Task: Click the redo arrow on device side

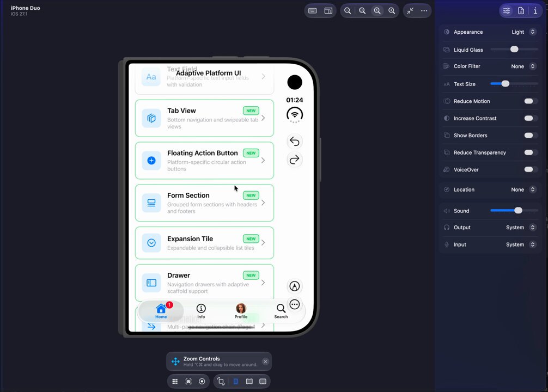Action: 295,160
